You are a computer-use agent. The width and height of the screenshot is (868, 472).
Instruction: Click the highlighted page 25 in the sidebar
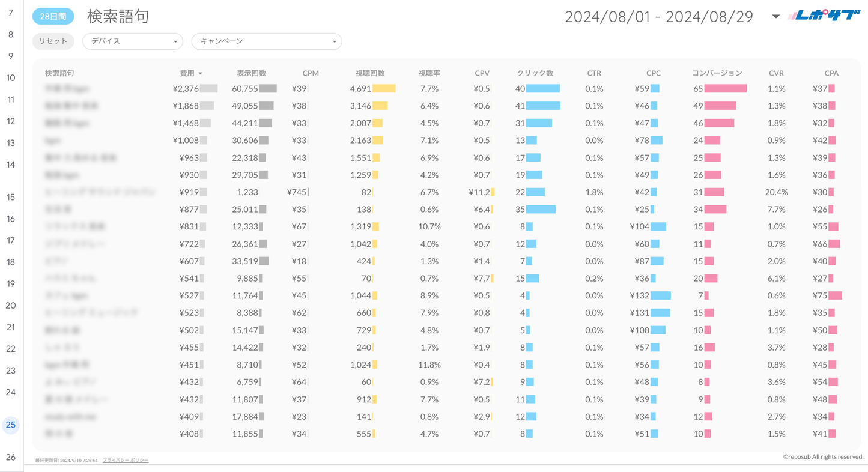click(11, 425)
